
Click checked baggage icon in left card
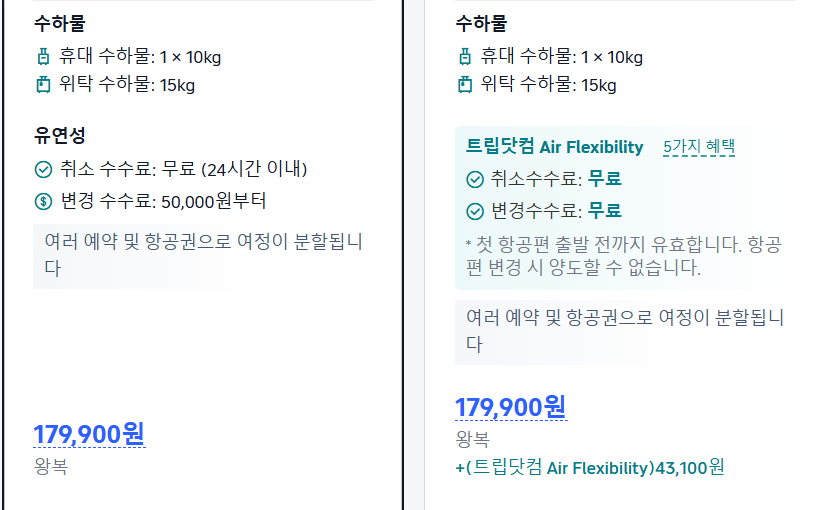[44, 85]
